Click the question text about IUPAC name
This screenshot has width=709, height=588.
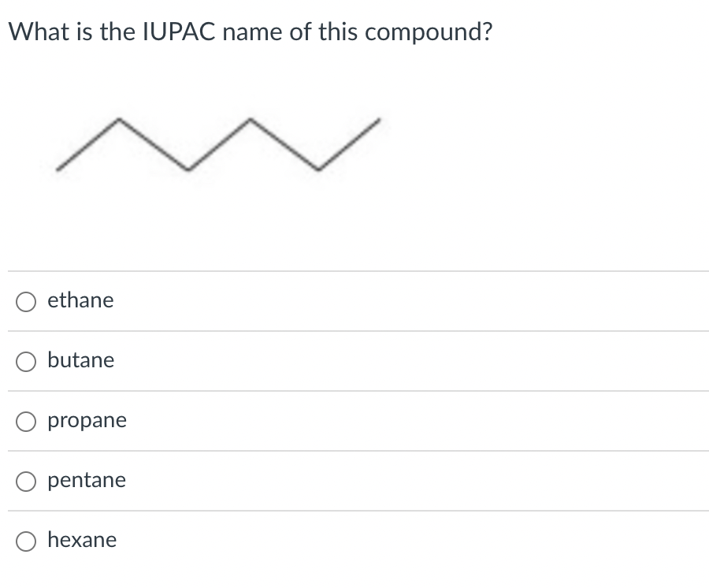tap(252, 32)
